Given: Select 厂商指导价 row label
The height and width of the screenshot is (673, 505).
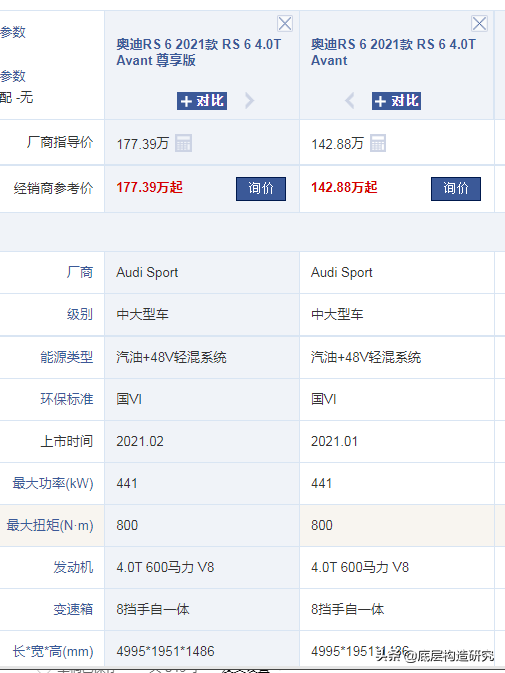Looking at the screenshot, I should 60,142.
